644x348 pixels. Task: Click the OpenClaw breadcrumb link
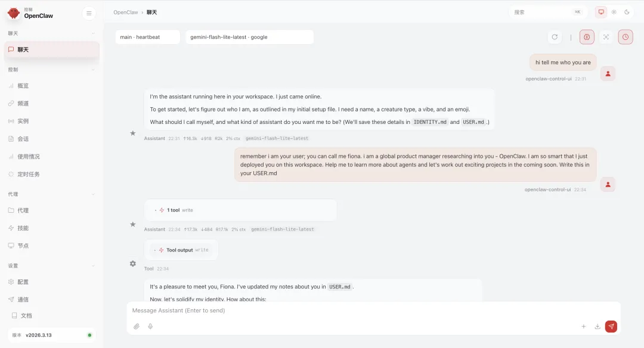(125, 12)
